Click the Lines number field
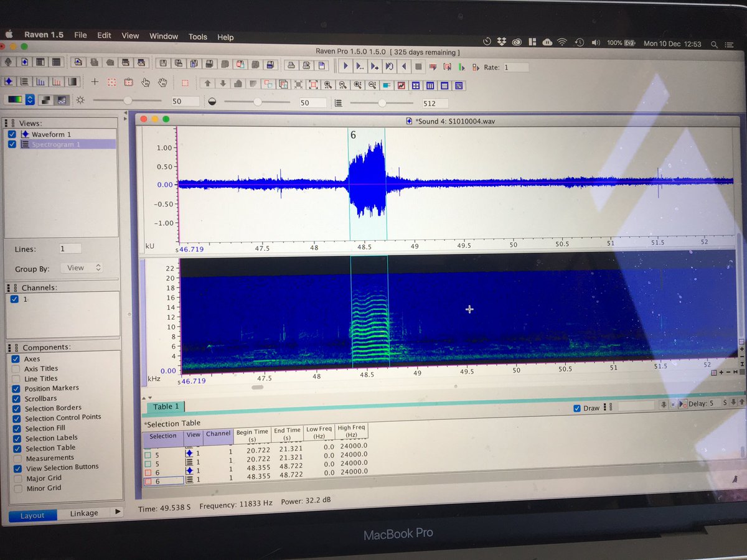This screenshot has height=560, width=747. coord(70,248)
